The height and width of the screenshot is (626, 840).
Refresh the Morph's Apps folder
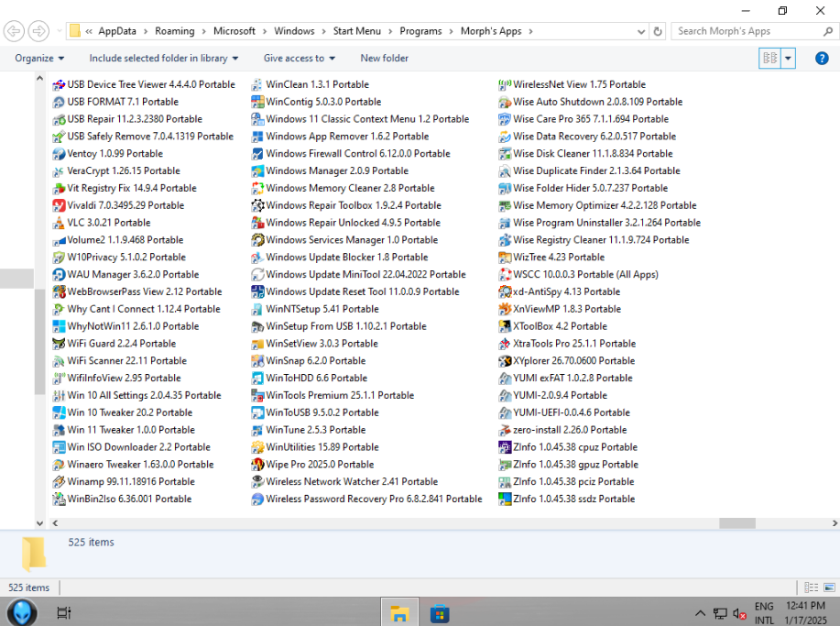pos(658,32)
